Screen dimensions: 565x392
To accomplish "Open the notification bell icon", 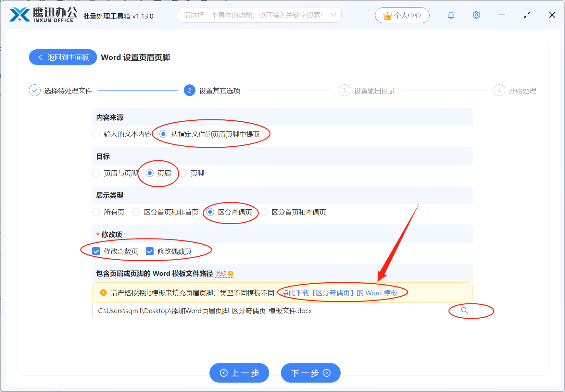I will point(451,15).
